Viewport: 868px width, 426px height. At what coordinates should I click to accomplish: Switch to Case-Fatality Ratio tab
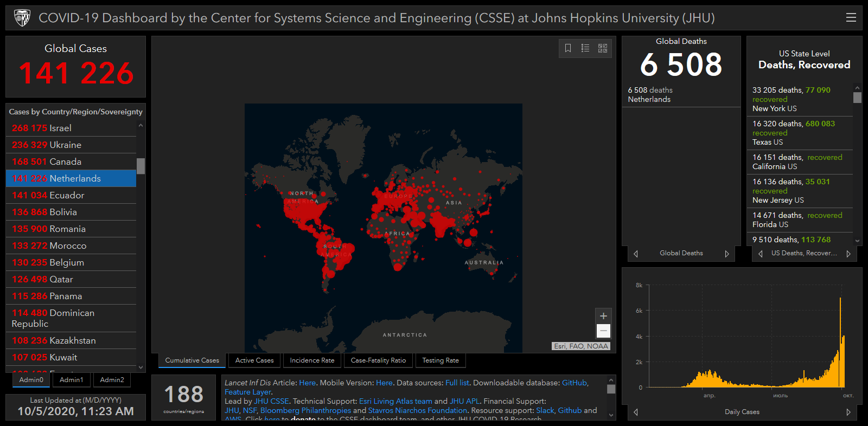point(378,360)
